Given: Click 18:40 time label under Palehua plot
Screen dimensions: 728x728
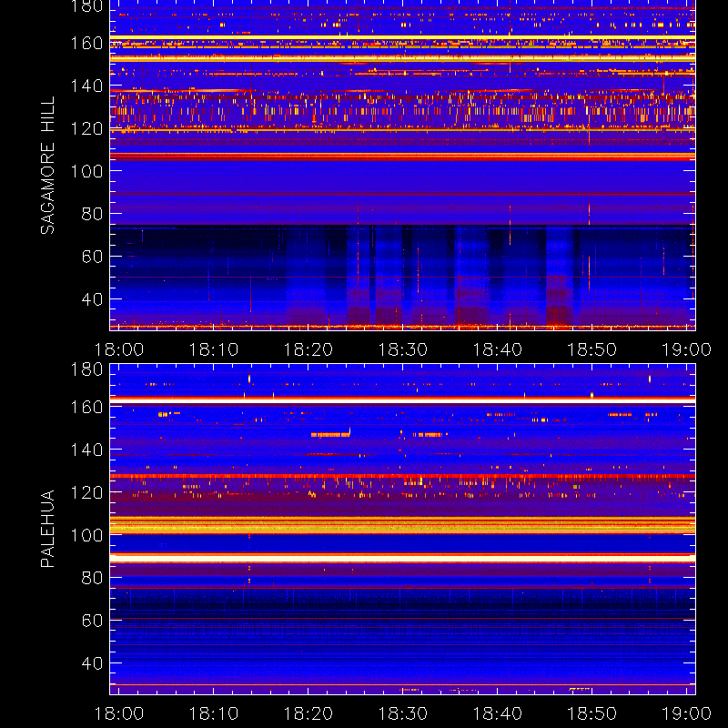Looking at the screenshot, I should (497, 713).
